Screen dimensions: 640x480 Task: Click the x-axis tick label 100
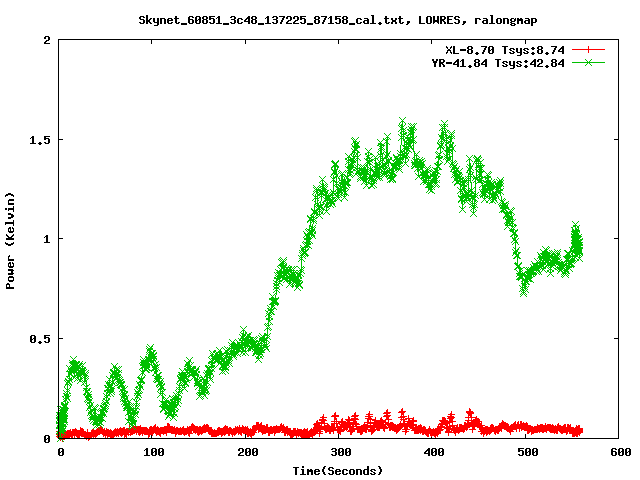pyautogui.click(x=153, y=452)
